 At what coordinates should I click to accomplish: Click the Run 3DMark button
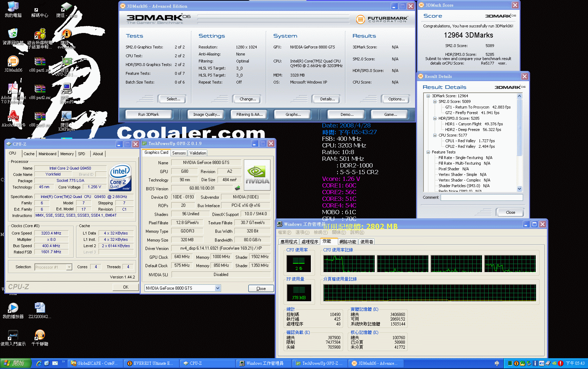pos(149,114)
